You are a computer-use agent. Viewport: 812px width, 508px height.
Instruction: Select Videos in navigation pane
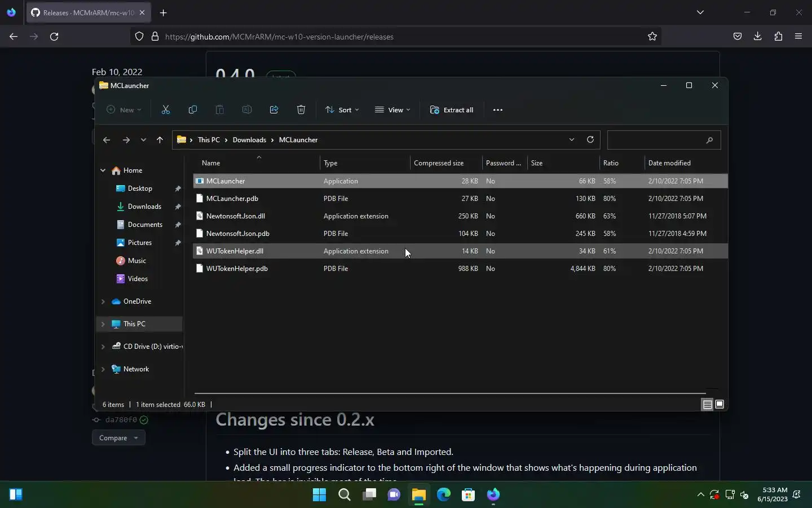[138, 279]
